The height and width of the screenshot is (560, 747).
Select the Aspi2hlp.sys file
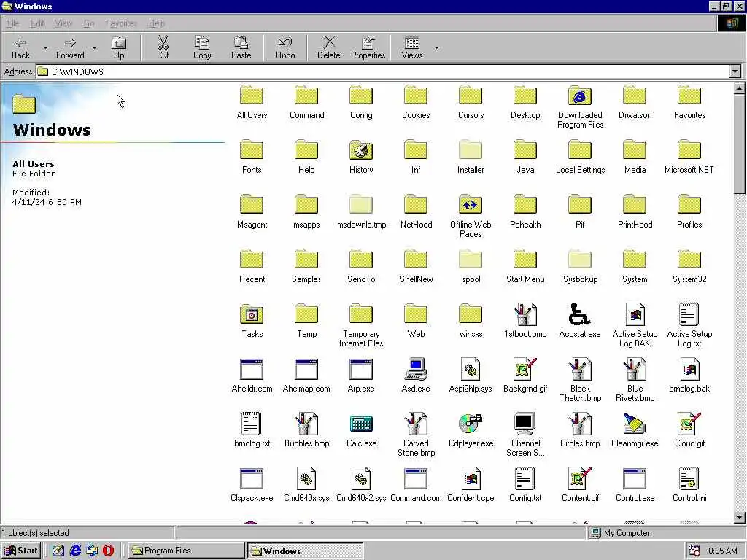(x=471, y=376)
